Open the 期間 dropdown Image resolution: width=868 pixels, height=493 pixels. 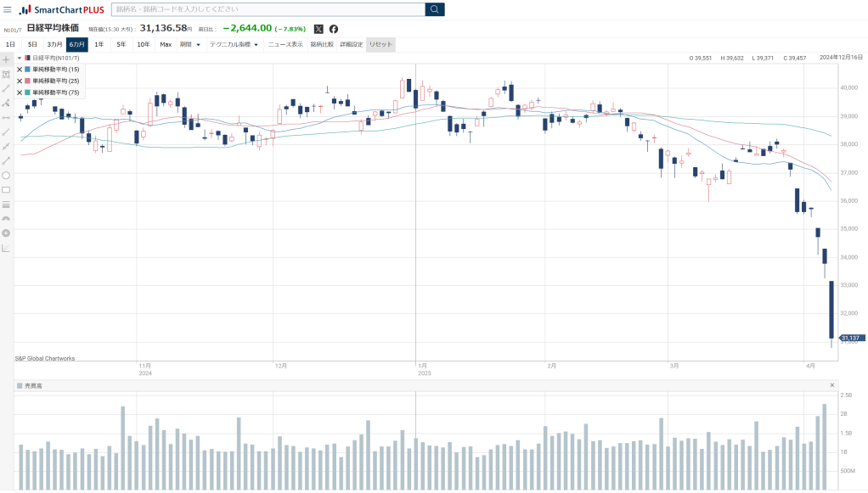[190, 44]
